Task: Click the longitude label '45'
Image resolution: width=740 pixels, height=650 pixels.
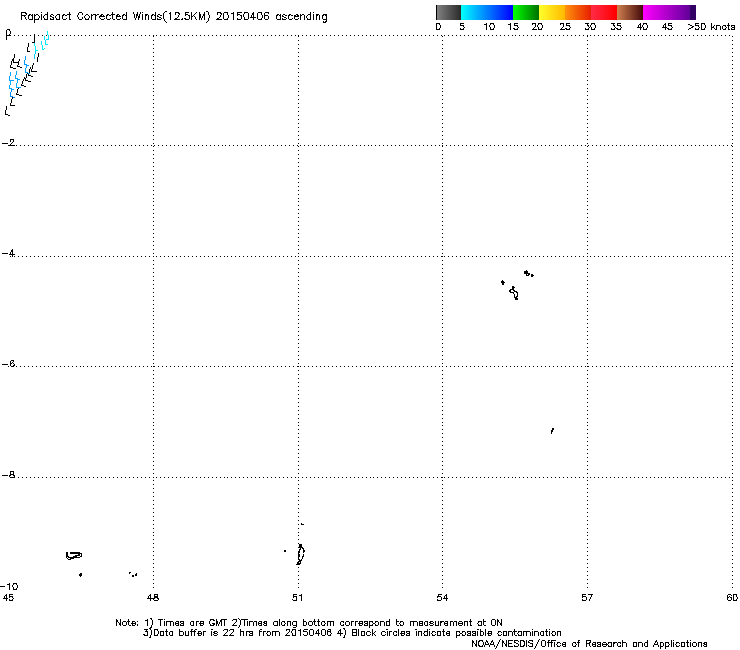Action: [8, 598]
